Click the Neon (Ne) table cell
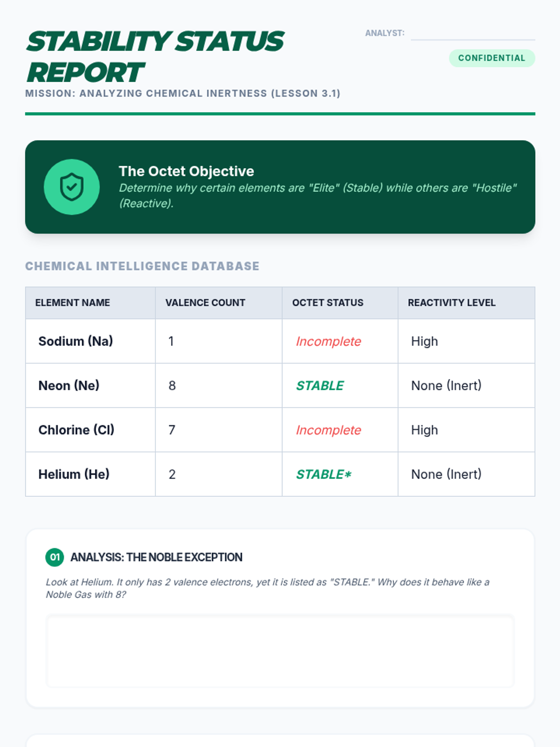The width and height of the screenshot is (560, 747). pyautogui.click(x=69, y=386)
